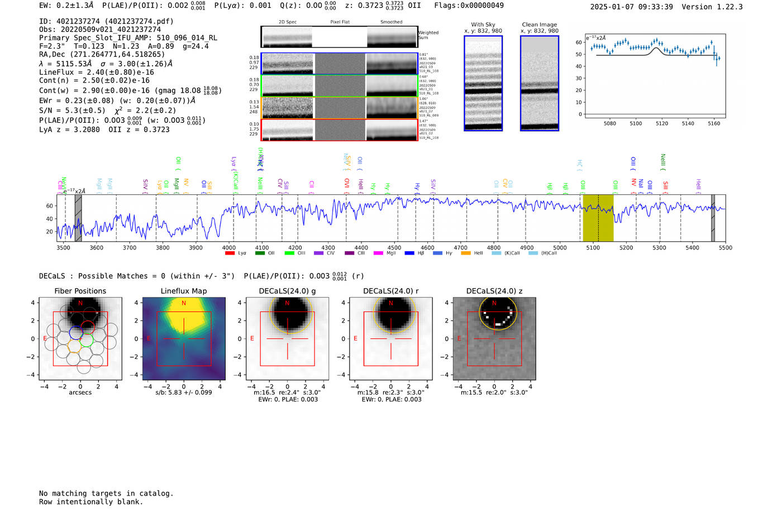Open the DECaLS(24.0) z image

coord(494,339)
